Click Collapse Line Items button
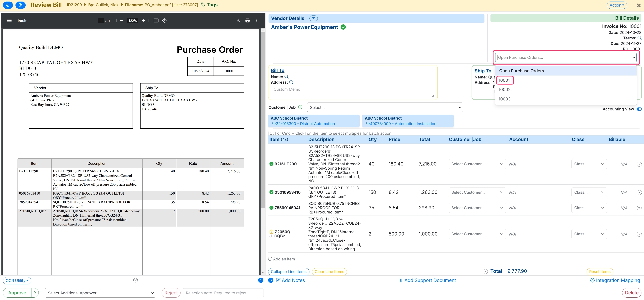Screen dimensions: 644x300 (x=288, y=272)
